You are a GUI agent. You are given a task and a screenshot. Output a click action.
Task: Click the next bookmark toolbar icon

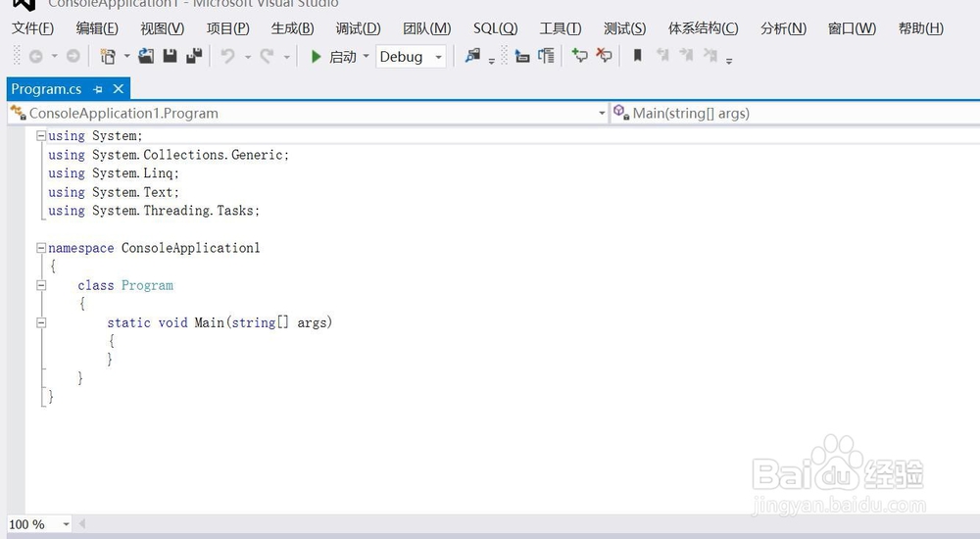point(686,56)
